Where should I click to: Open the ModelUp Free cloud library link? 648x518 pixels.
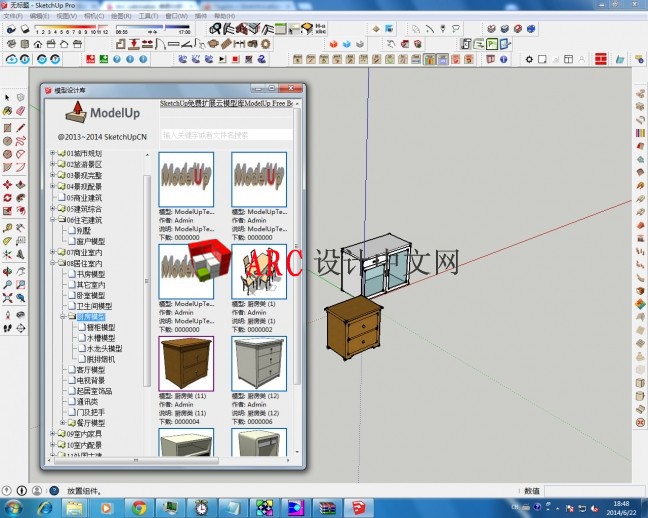(x=226, y=103)
